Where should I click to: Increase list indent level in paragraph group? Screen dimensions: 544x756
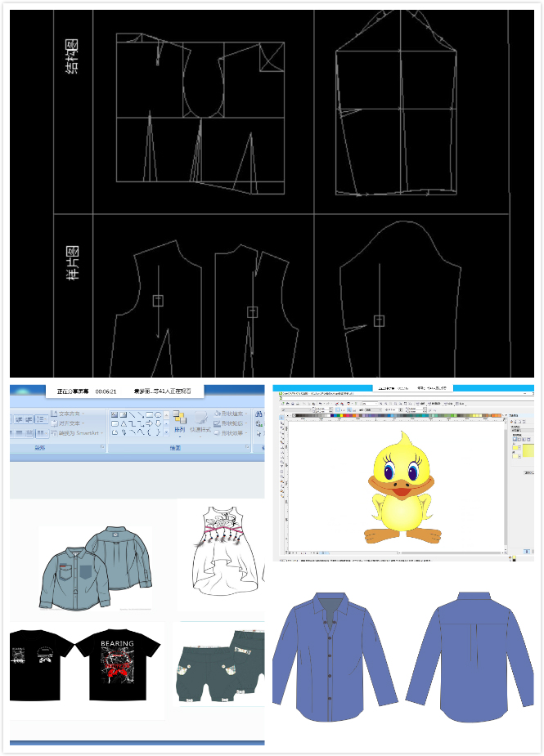tap(29, 419)
